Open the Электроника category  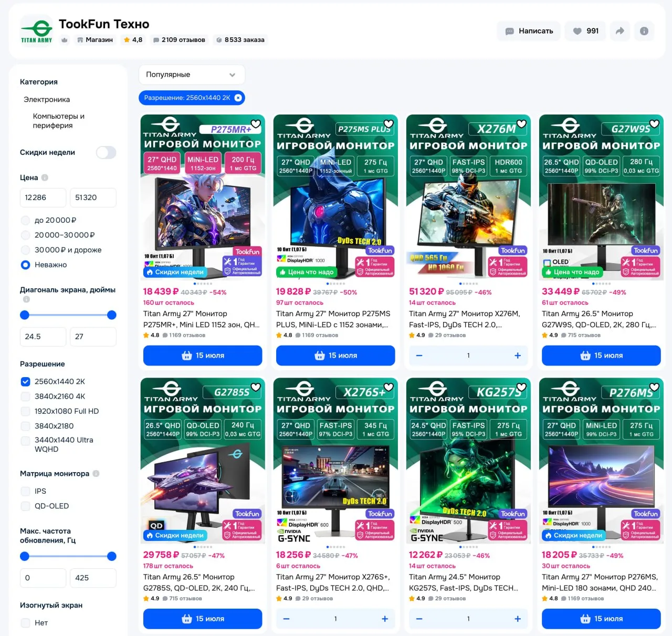click(x=47, y=99)
